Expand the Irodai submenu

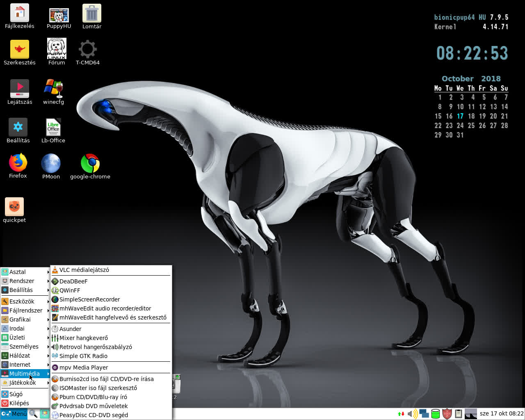point(25,329)
